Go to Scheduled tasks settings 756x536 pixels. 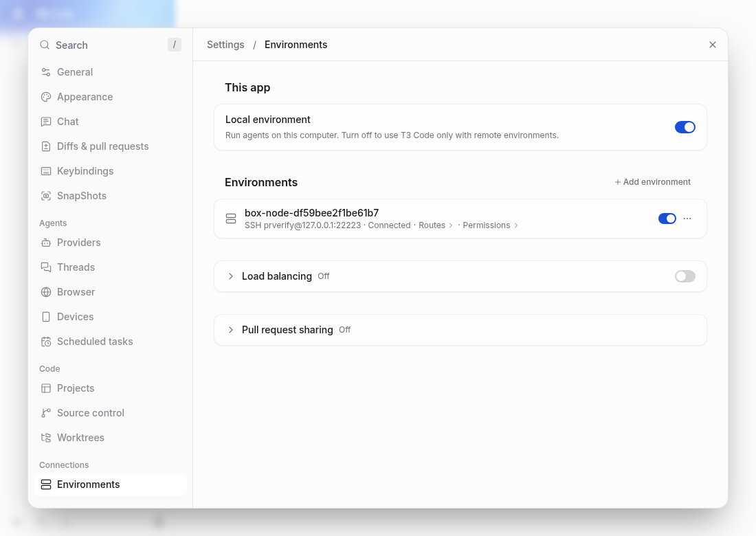click(x=110, y=342)
